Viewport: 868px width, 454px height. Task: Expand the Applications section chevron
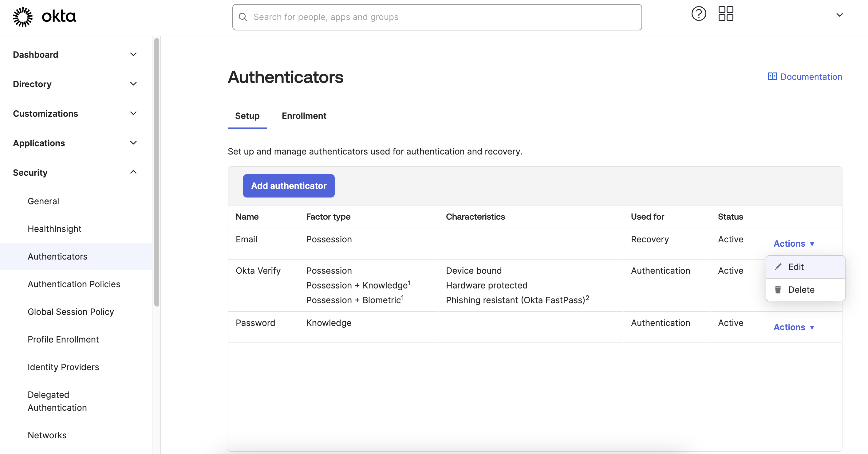tap(133, 143)
